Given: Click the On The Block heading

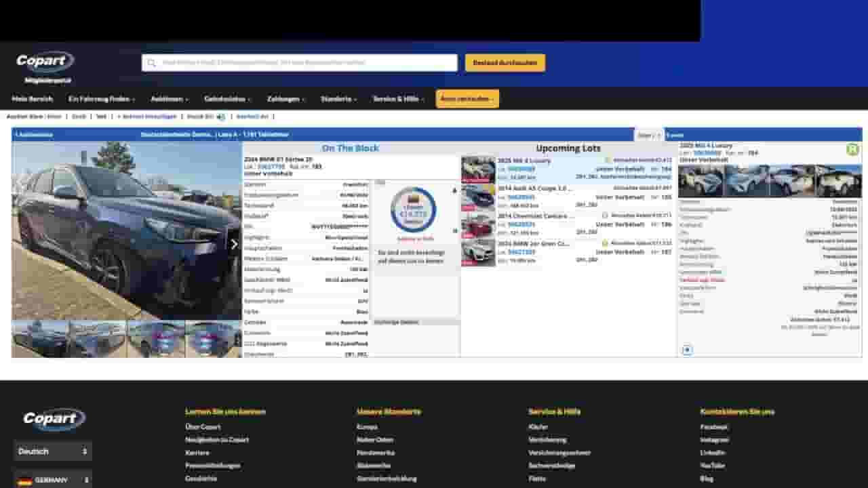Looking at the screenshot, I should tap(351, 148).
